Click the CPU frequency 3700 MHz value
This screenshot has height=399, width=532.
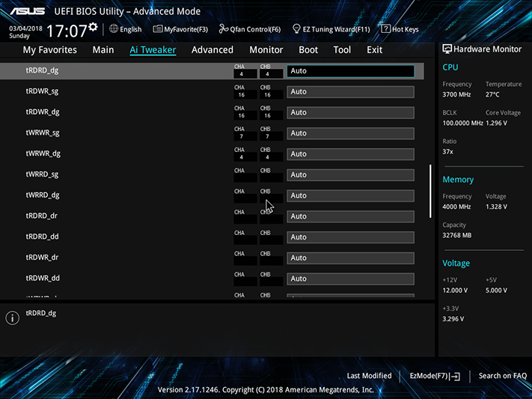[x=456, y=94]
